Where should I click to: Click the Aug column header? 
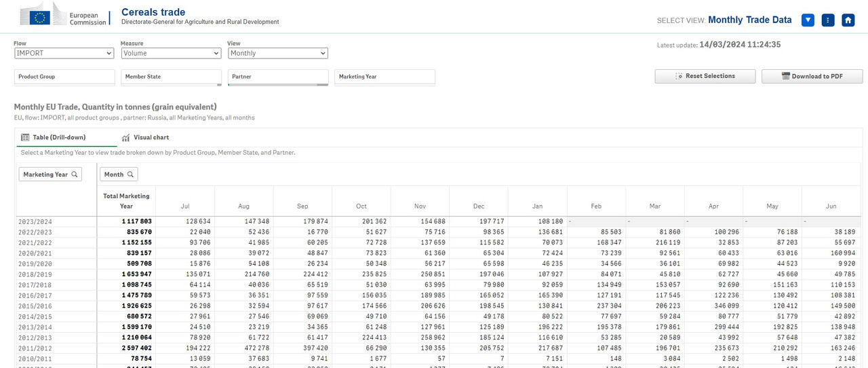coord(244,206)
